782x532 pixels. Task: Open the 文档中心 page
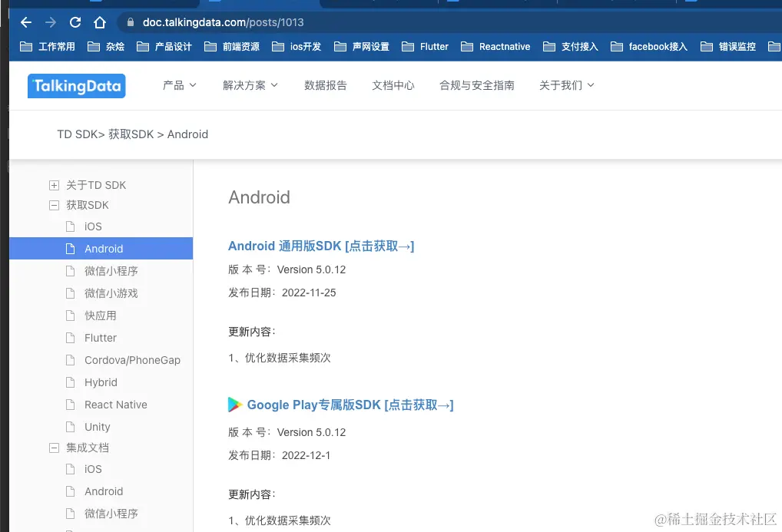[x=393, y=85]
